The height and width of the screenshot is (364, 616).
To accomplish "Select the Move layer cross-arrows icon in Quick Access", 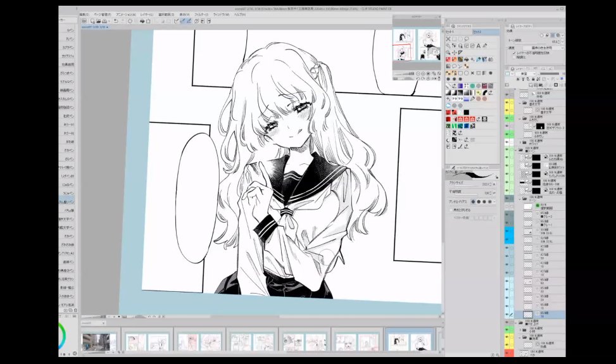I will click(x=455, y=53).
